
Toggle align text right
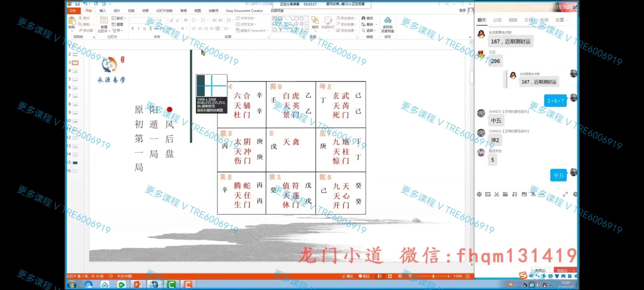coord(206,28)
